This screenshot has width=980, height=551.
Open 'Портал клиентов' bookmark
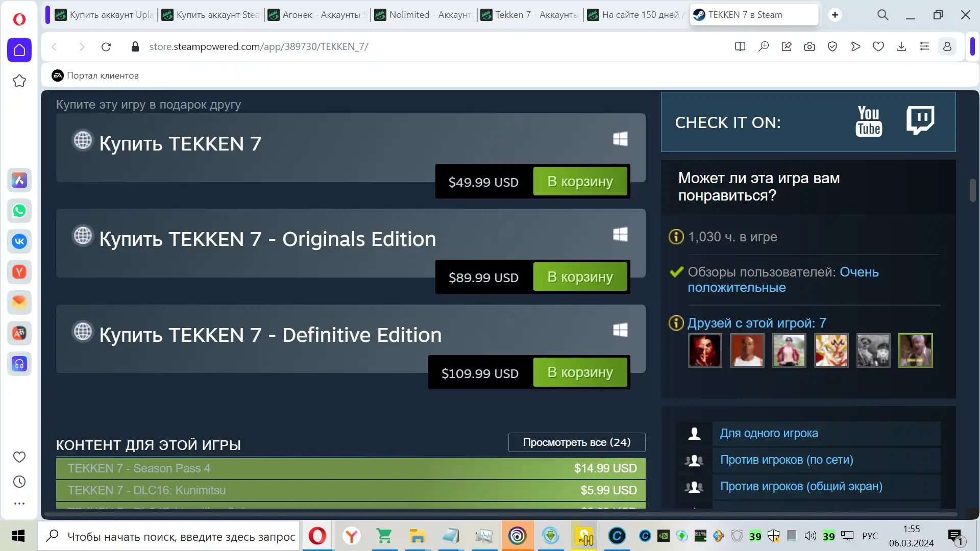tap(95, 76)
